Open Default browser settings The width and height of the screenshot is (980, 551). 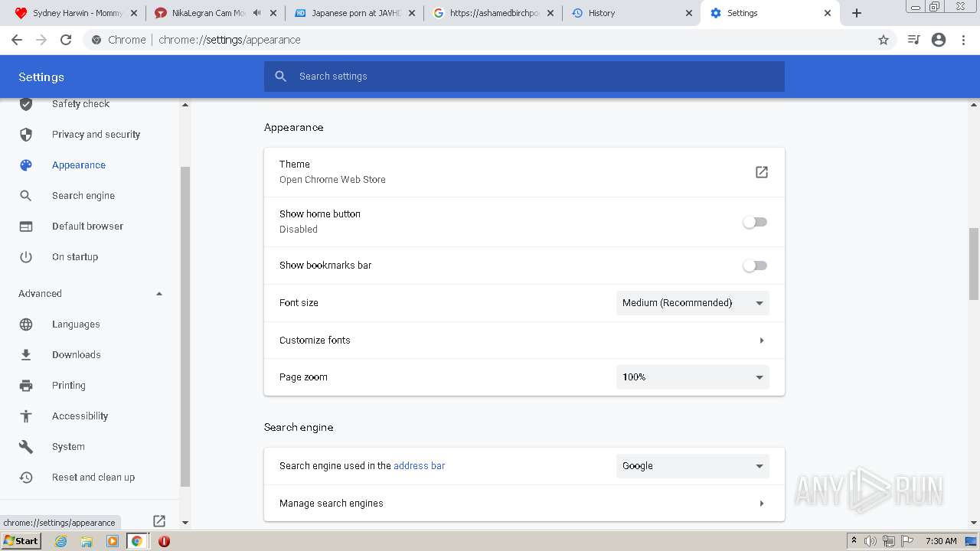coord(87,227)
